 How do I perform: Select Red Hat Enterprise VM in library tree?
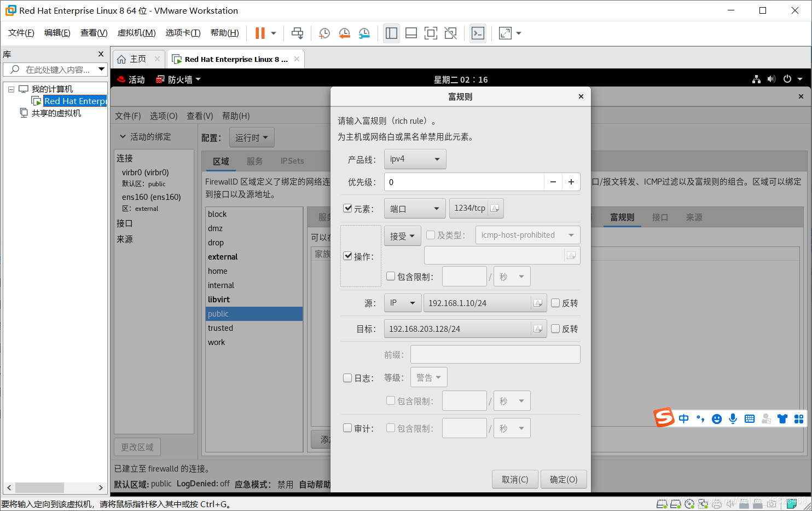75,101
